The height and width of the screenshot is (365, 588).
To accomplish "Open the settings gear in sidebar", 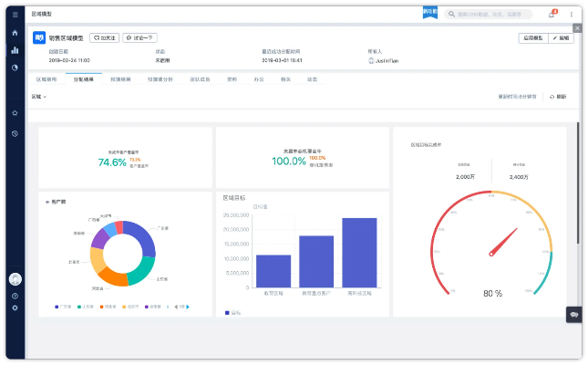I will click(15, 308).
